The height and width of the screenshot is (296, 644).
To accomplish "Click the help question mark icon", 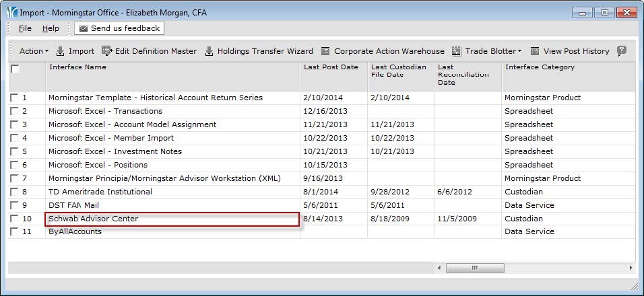I will click(x=622, y=51).
